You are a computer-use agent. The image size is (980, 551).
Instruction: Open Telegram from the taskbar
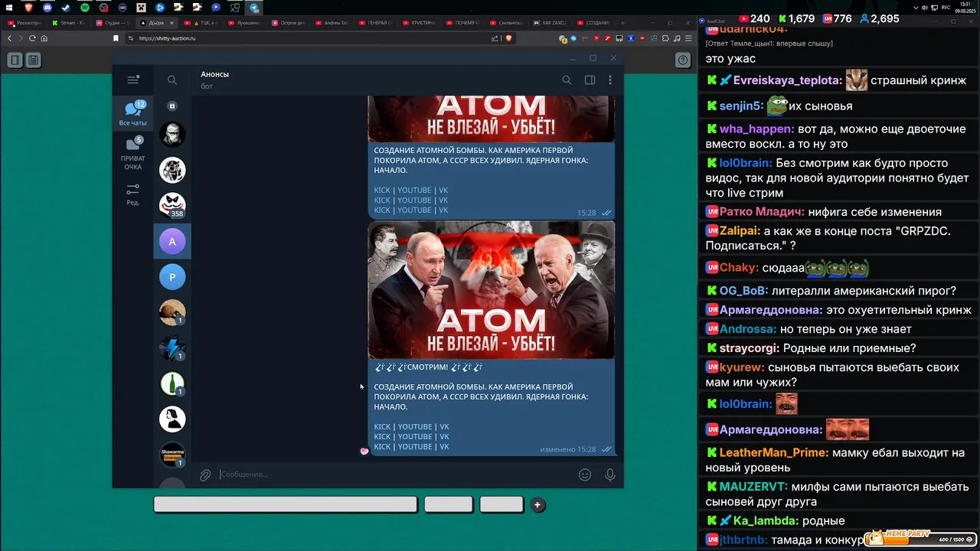point(253,8)
